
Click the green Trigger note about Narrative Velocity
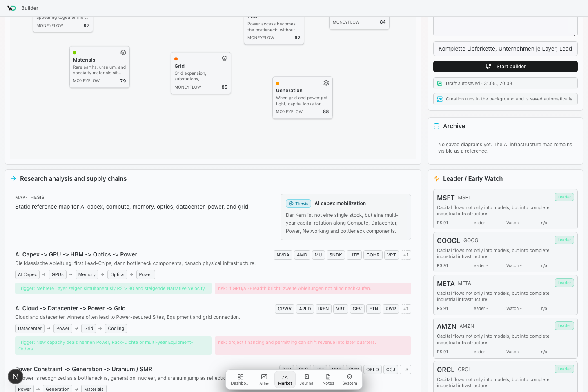pos(114,288)
